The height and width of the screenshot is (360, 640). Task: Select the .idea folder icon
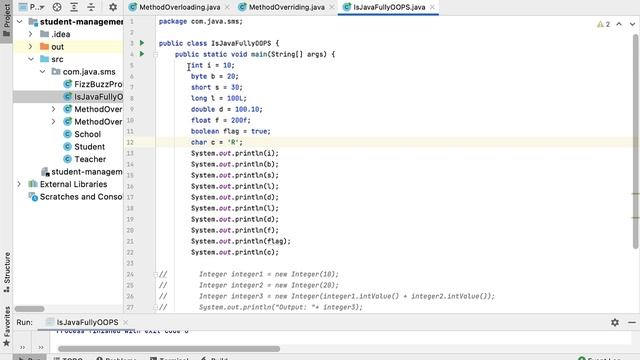coord(44,34)
